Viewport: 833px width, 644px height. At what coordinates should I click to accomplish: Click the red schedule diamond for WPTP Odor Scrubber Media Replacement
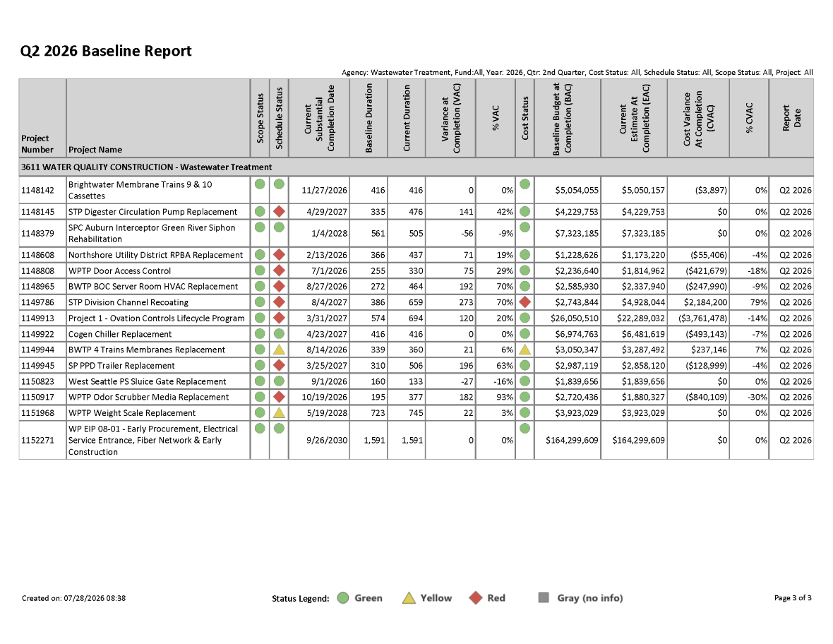[x=279, y=397]
